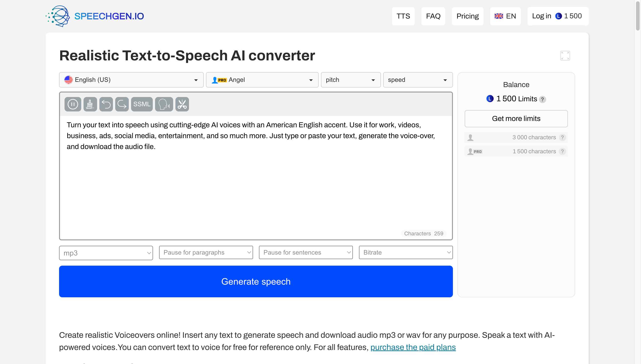Open the Pause for sentences dropdown
This screenshot has width=641, height=364.
(x=306, y=253)
